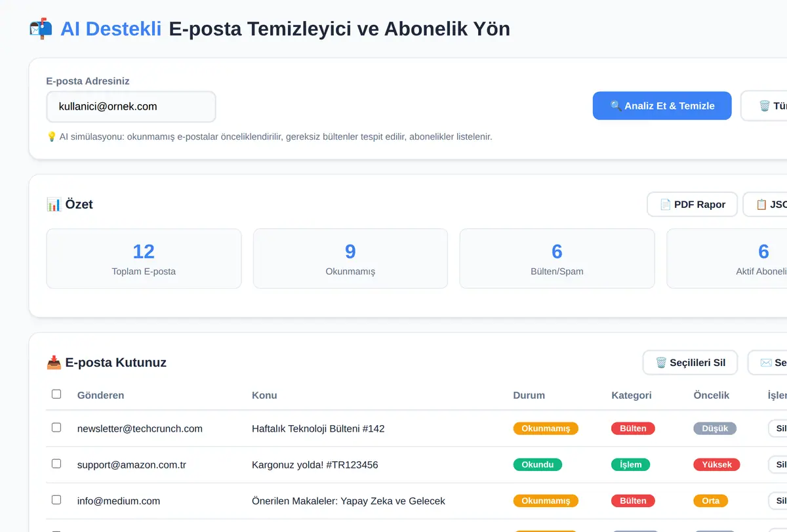This screenshot has width=787, height=532.
Task: Start analysis with Analiz Et & Temizle button
Action: click(x=662, y=106)
